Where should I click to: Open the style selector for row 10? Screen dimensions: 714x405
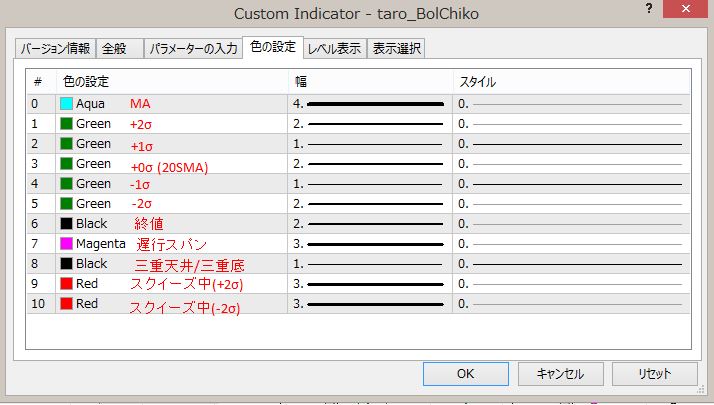coord(570,303)
